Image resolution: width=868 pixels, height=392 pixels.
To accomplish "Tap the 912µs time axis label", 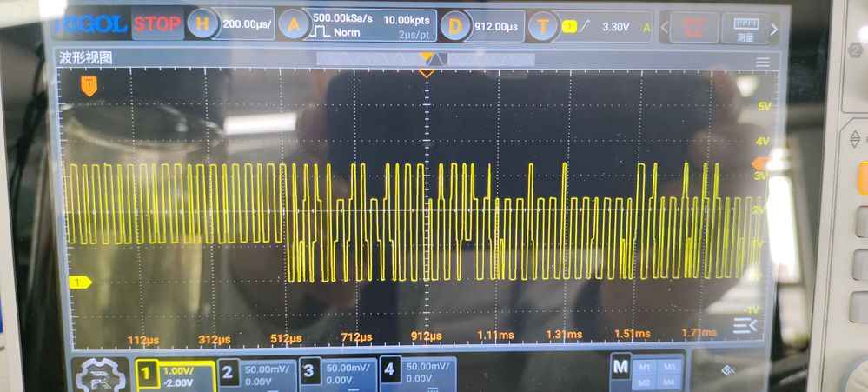I will 427,336.
